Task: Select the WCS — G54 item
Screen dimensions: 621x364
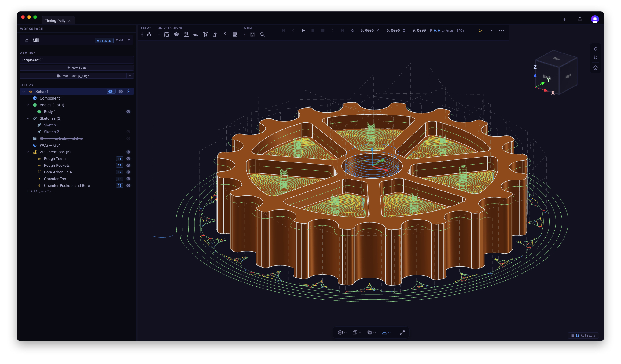Action: (x=50, y=145)
